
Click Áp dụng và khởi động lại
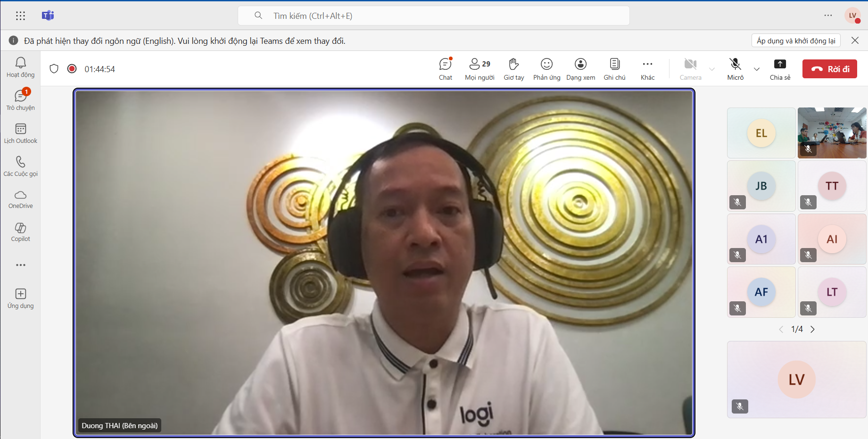click(795, 41)
